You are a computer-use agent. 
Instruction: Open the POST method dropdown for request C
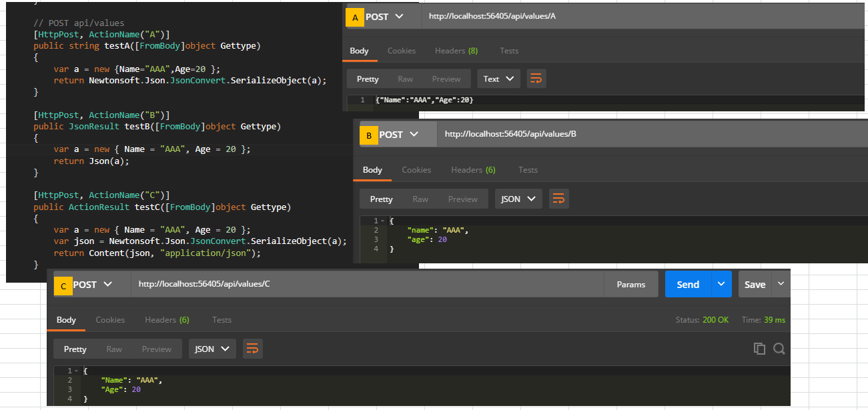[x=92, y=285]
